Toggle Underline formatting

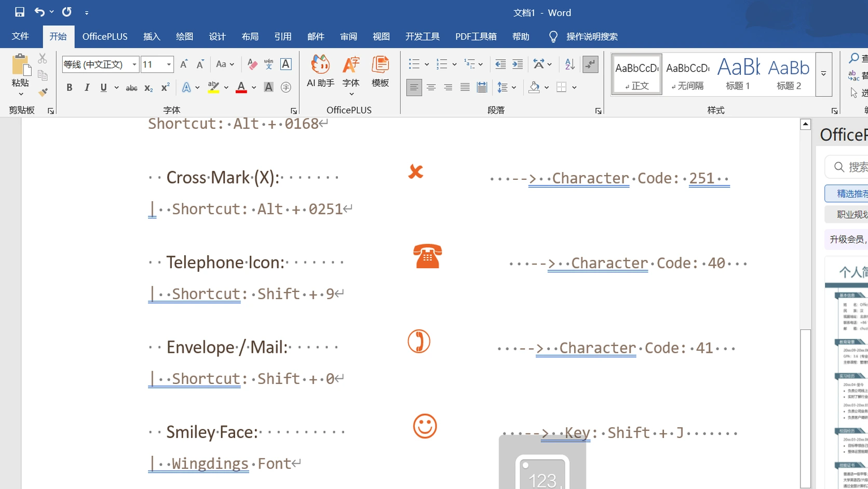103,87
